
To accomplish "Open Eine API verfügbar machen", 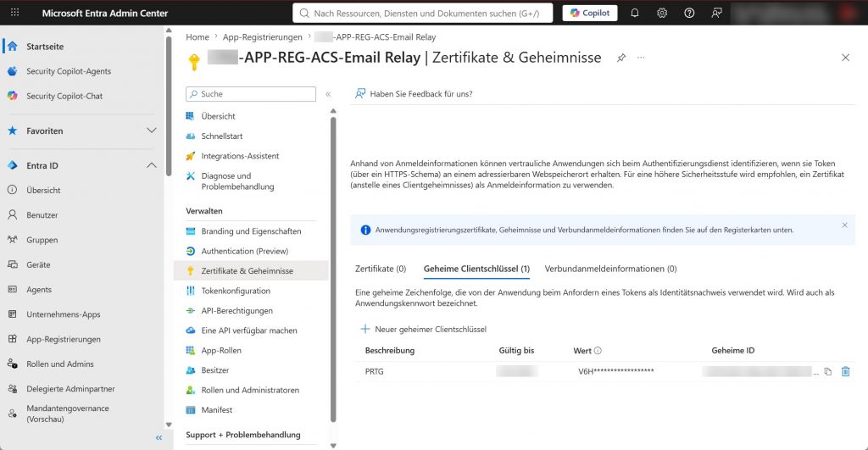I will point(251,331).
